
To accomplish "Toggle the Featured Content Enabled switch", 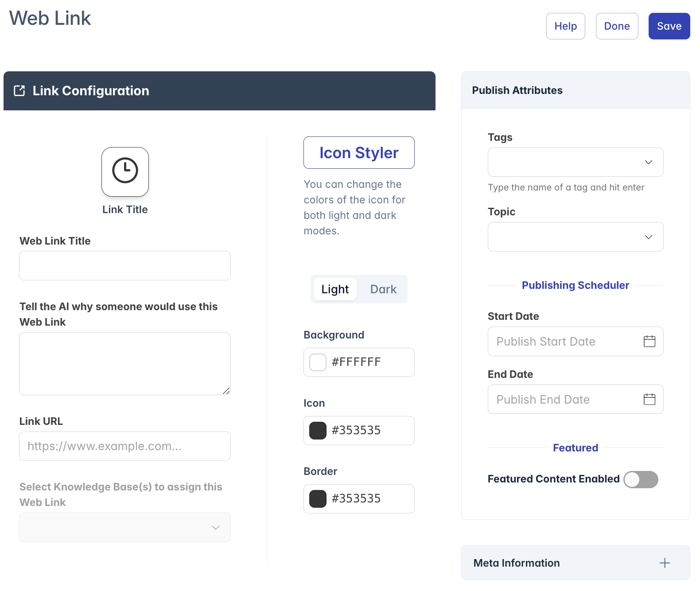I will [641, 479].
